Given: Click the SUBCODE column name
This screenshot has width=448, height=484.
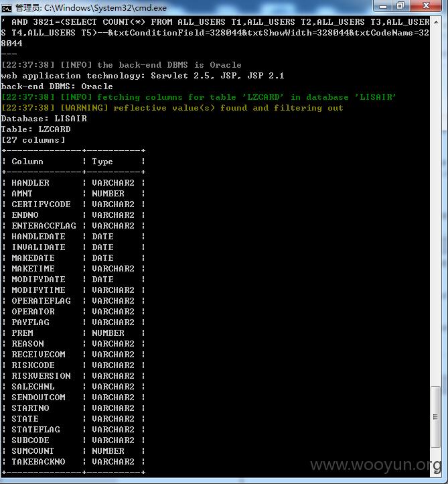Looking at the screenshot, I should (x=30, y=440).
